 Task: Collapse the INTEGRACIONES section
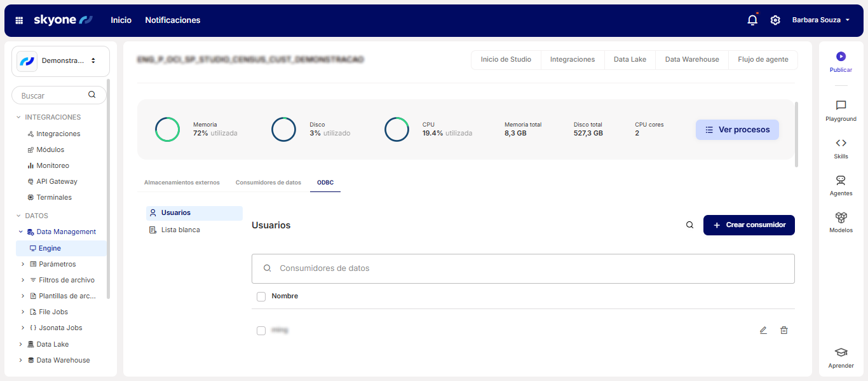pos(18,118)
